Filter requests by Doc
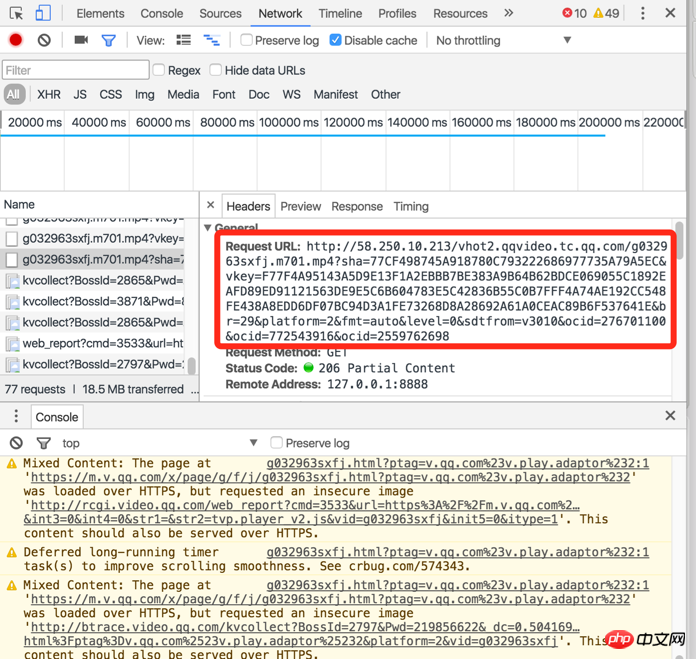696x659 pixels. pyautogui.click(x=259, y=95)
